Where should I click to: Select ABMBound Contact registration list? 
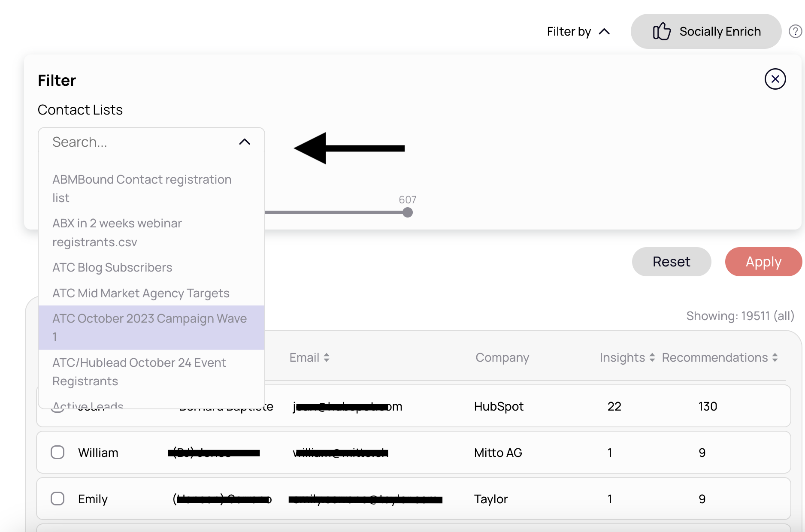[142, 188]
